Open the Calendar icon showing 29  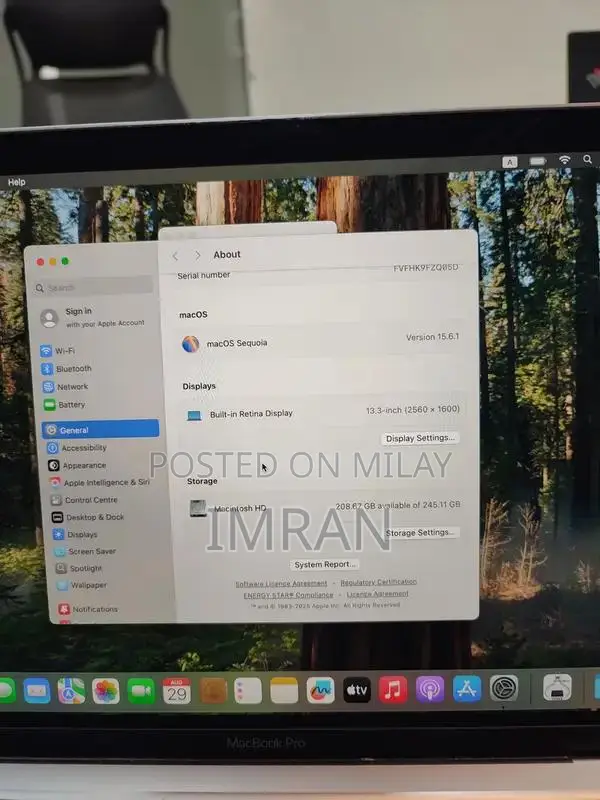pos(177,691)
